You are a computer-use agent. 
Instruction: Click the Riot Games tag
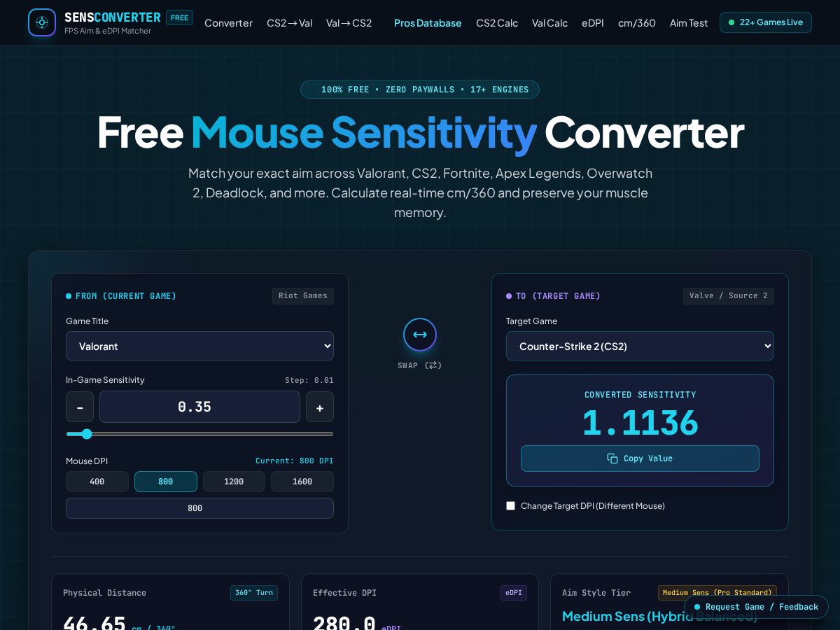tap(303, 296)
